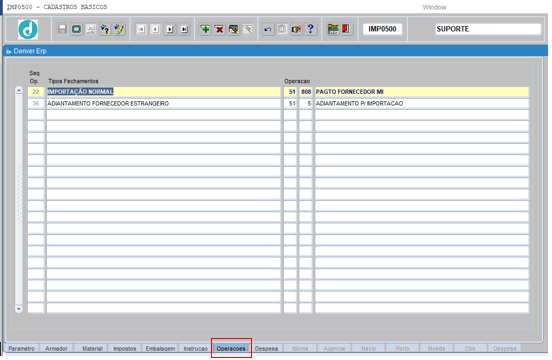Switch to the Parametro tab
Viewport: 552px width, 360px height.
click(x=21, y=348)
